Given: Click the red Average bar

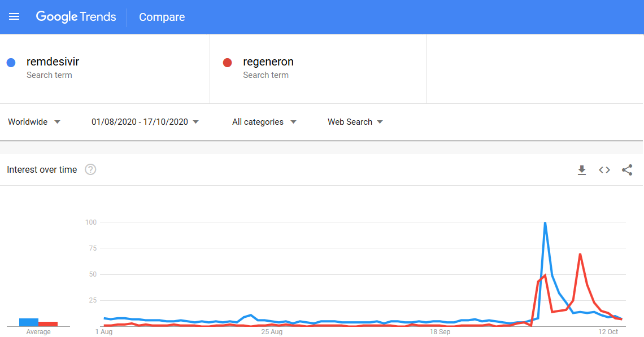Looking at the screenshot, I should click(48, 324).
